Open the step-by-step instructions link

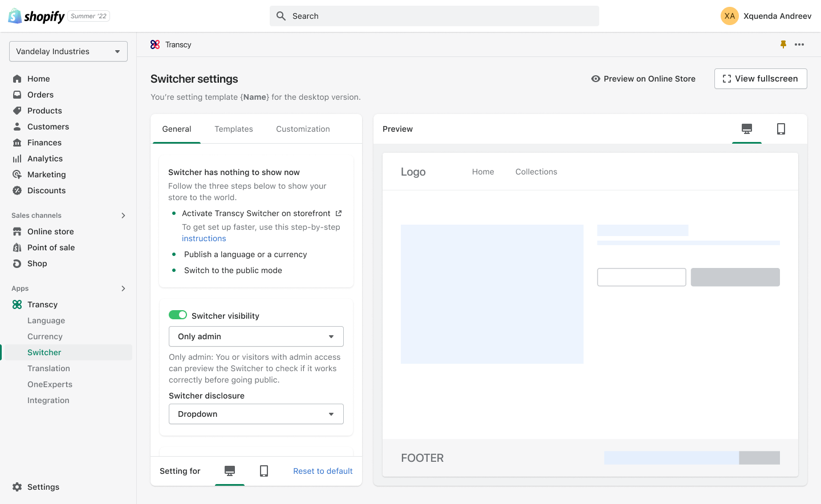204,238
